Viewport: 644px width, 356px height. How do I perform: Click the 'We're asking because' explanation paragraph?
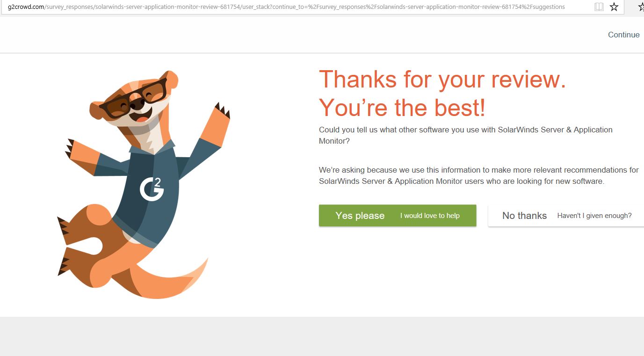tap(479, 175)
